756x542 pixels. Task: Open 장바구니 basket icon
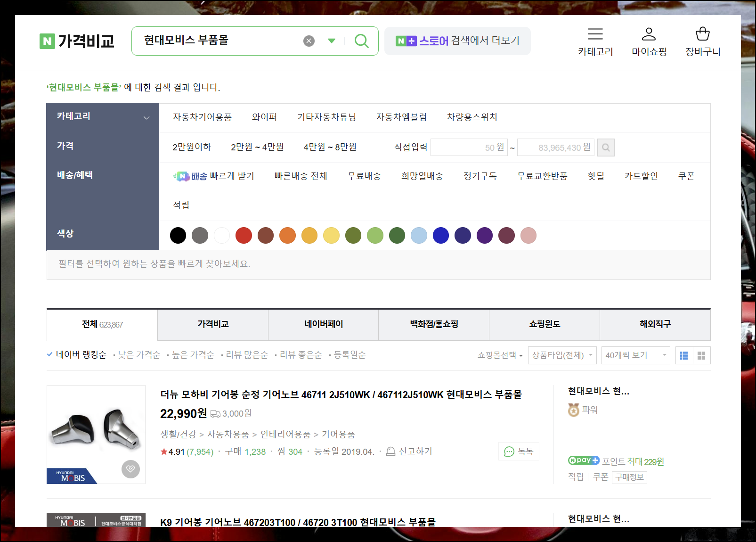click(x=703, y=34)
